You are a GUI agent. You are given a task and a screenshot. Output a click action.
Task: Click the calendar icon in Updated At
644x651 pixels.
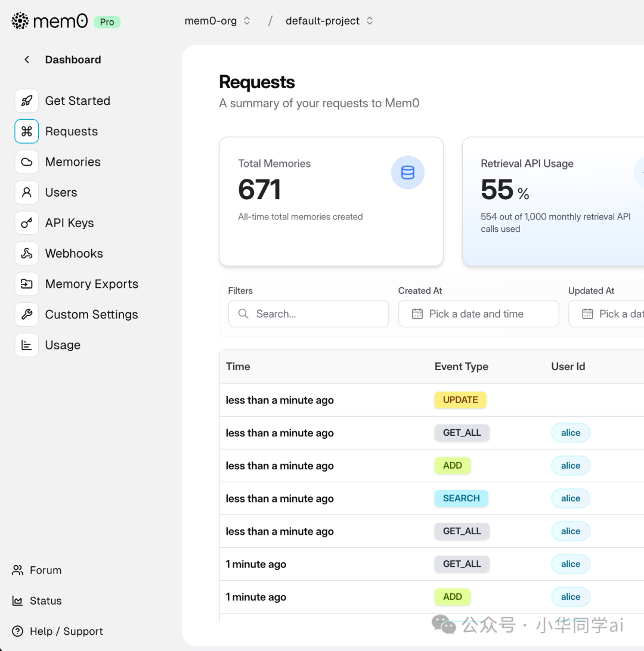[587, 314]
